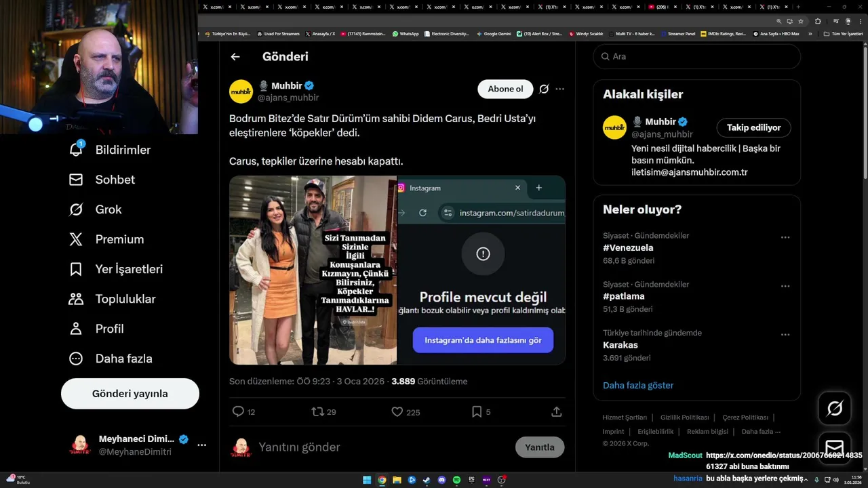Go to Profil page
The width and height of the screenshot is (868, 488).
pyautogui.click(x=96, y=329)
